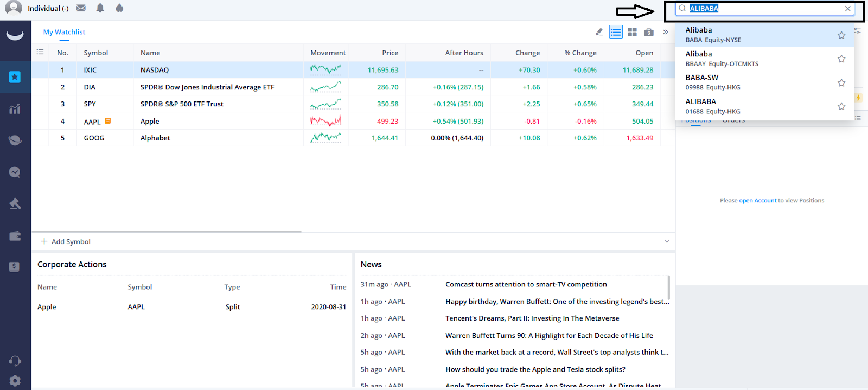Open news about Apple and Tesla stock splits
This screenshot has width=868, height=390.
click(535, 369)
